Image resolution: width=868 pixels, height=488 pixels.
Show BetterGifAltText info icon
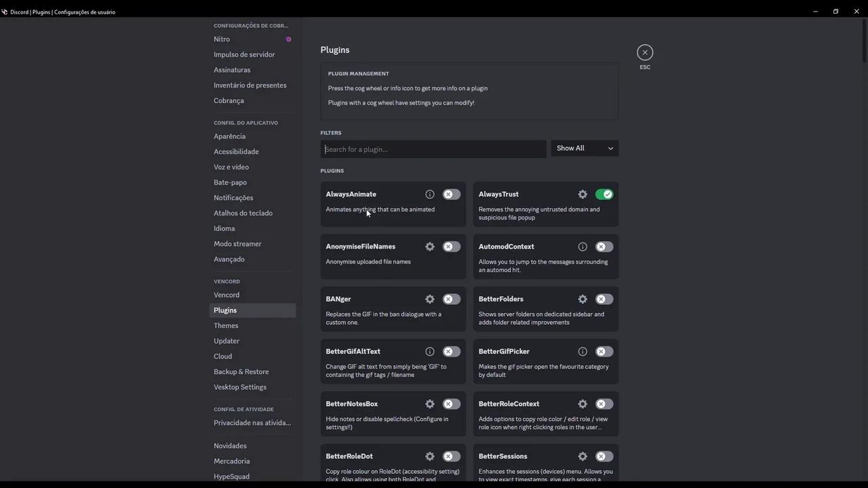pyautogui.click(x=430, y=352)
